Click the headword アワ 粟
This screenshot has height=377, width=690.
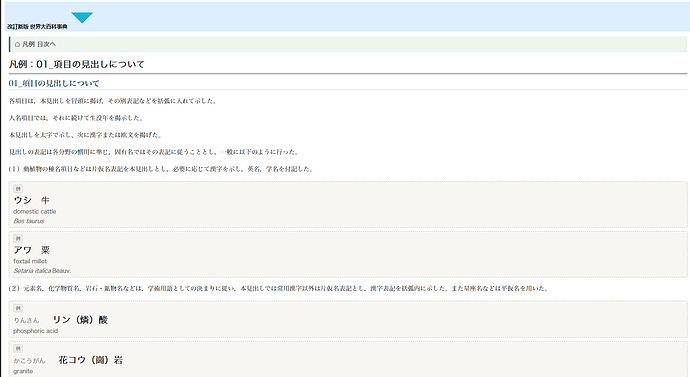pyautogui.click(x=32, y=250)
